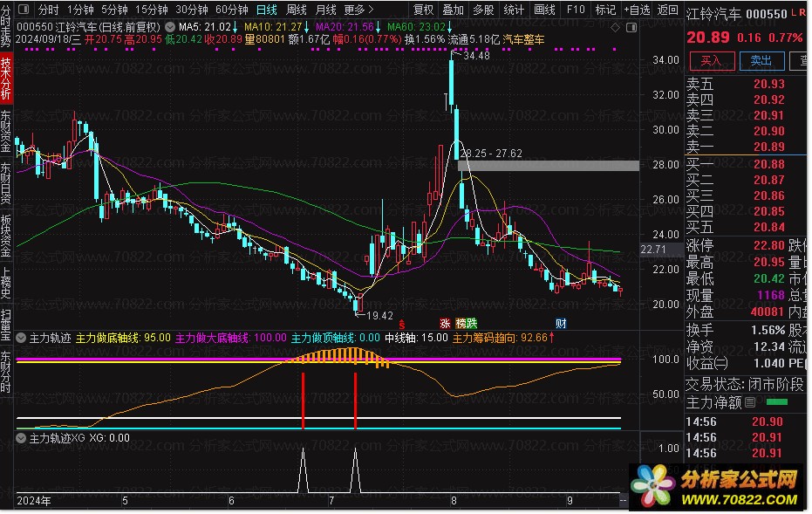Click 叠加 overlay button
This screenshot has height=514, width=812.
pyautogui.click(x=454, y=10)
